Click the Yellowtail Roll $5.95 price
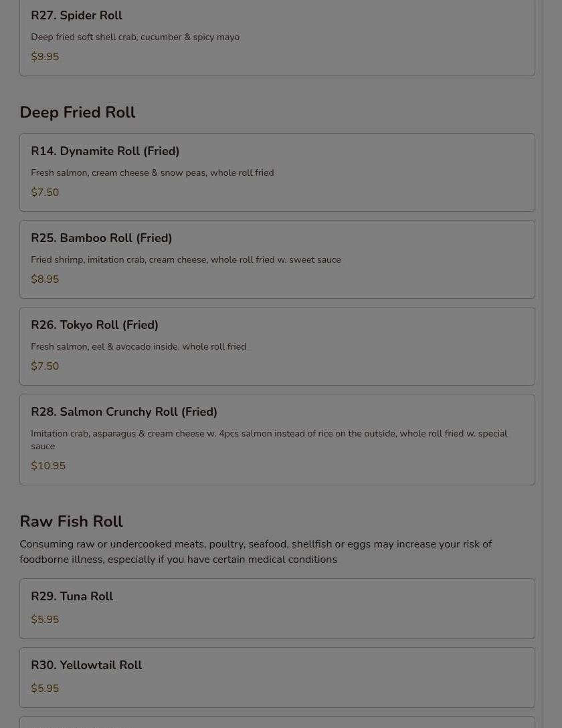Image resolution: width=562 pixels, height=728 pixels. pyautogui.click(x=45, y=688)
